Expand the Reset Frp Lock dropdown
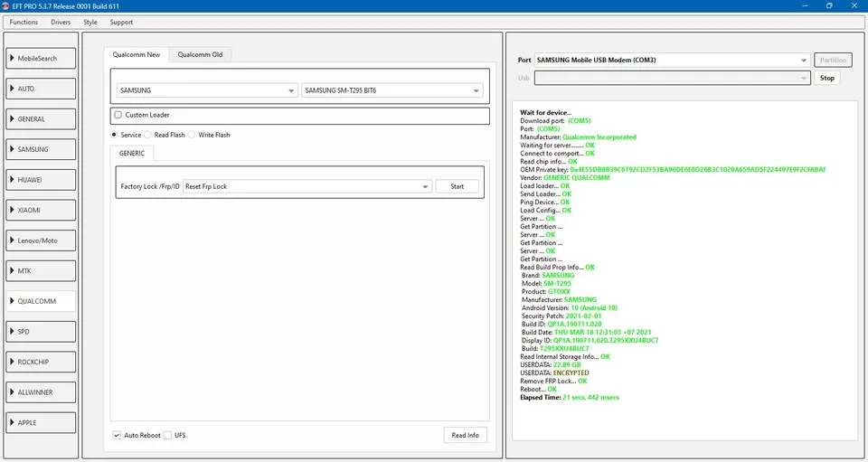Image resolution: width=868 pixels, height=462 pixels. pos(306,186)
